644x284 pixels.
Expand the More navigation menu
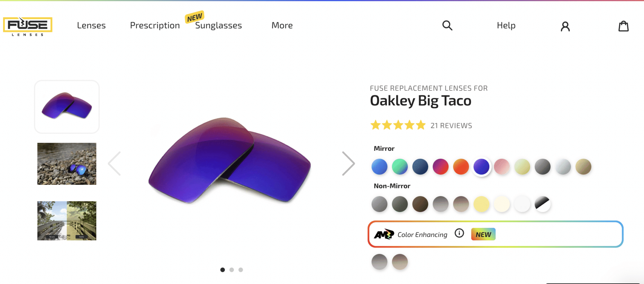pos(282,25)
